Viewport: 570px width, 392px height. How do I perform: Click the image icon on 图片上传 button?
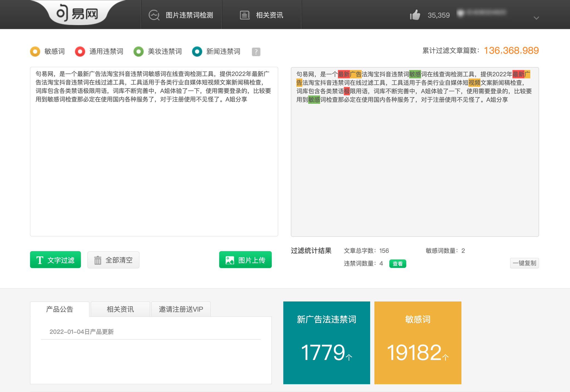coord(229,259)
